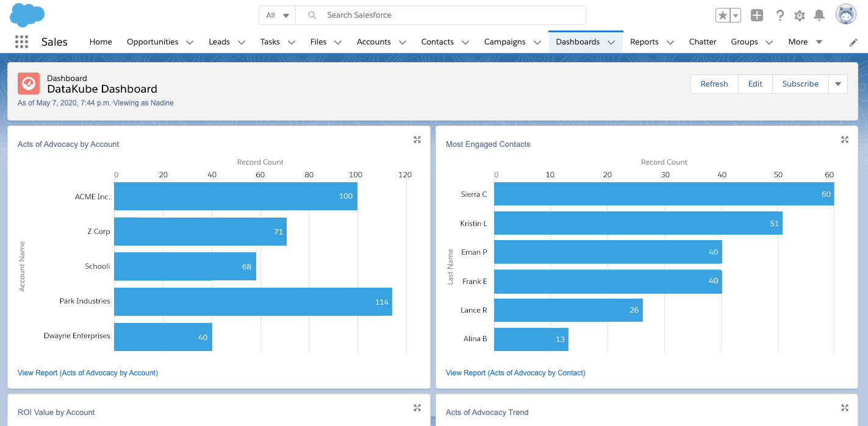Go to the Home tab
This screenshot has width=868, height=426.
101,41
